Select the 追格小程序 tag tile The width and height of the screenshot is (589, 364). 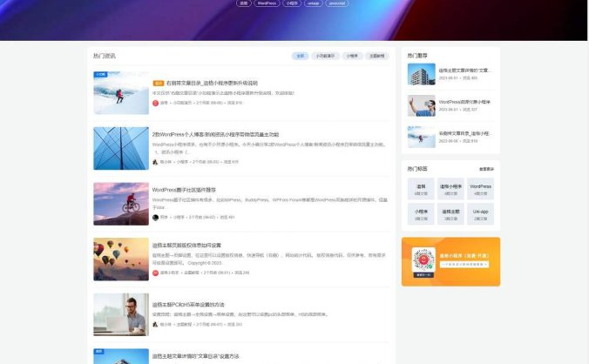(450, 189)
